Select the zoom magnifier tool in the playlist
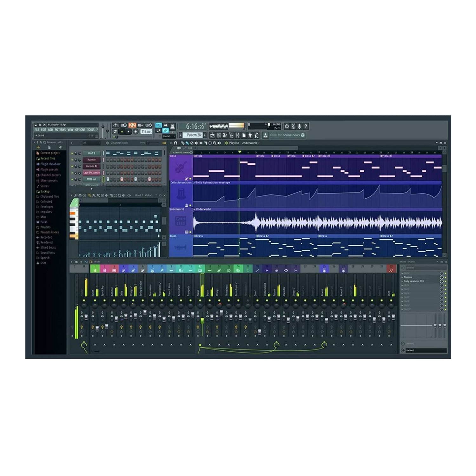 [215, 143]
